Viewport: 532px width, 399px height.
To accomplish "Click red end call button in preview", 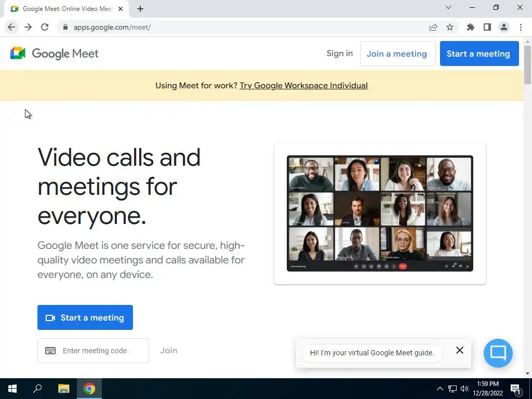I will (403, 267).
